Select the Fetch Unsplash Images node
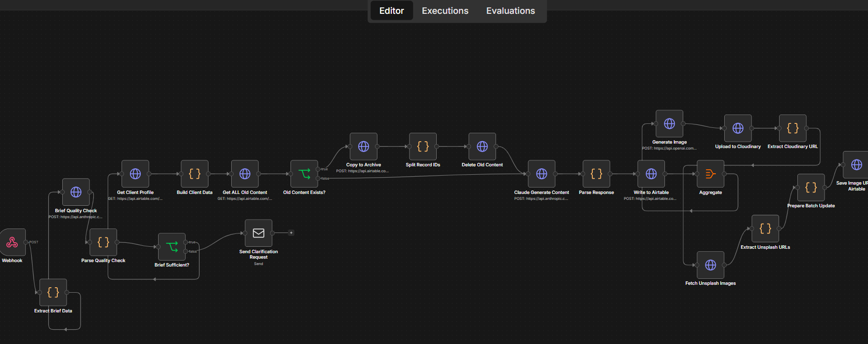Image resolution: width=868 pixels, height=344 pixels. [x=710, y=265]
